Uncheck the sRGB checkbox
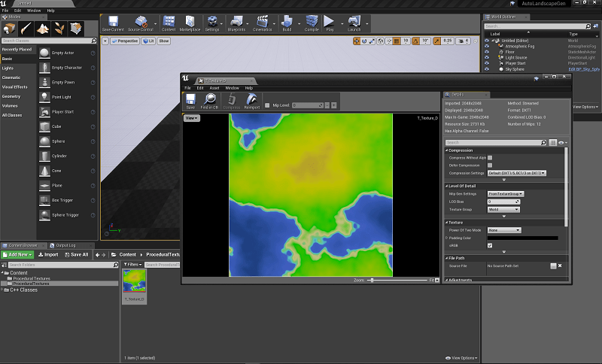This screenshot has width=602, height=364. tap(490, 245)
